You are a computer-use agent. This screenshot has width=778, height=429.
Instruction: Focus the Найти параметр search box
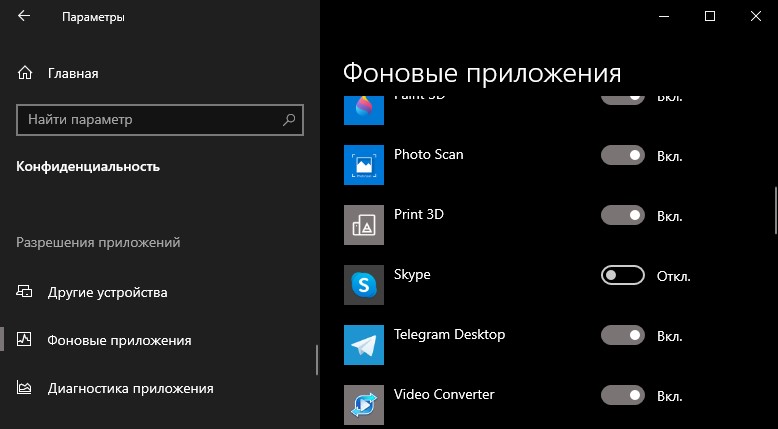point(160,120)
